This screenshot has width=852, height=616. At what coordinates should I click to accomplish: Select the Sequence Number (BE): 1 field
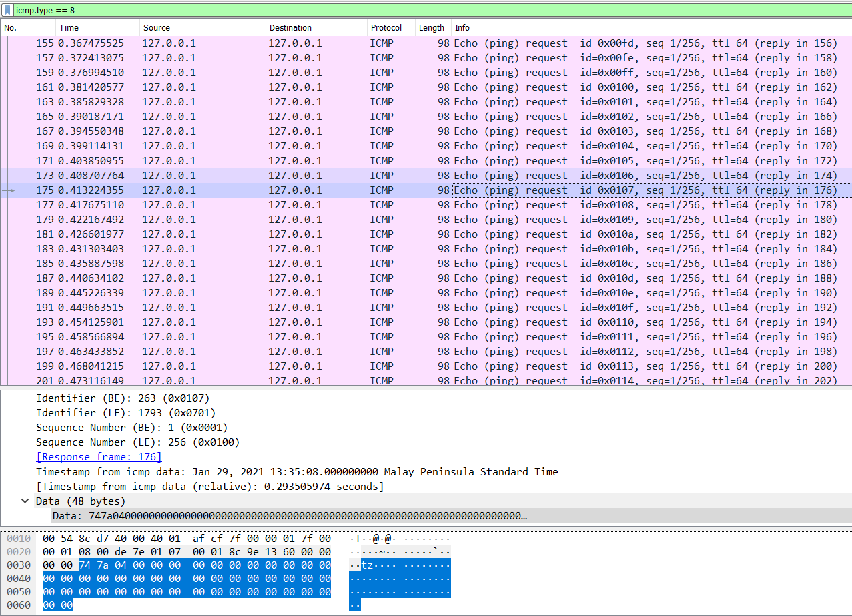132,428
